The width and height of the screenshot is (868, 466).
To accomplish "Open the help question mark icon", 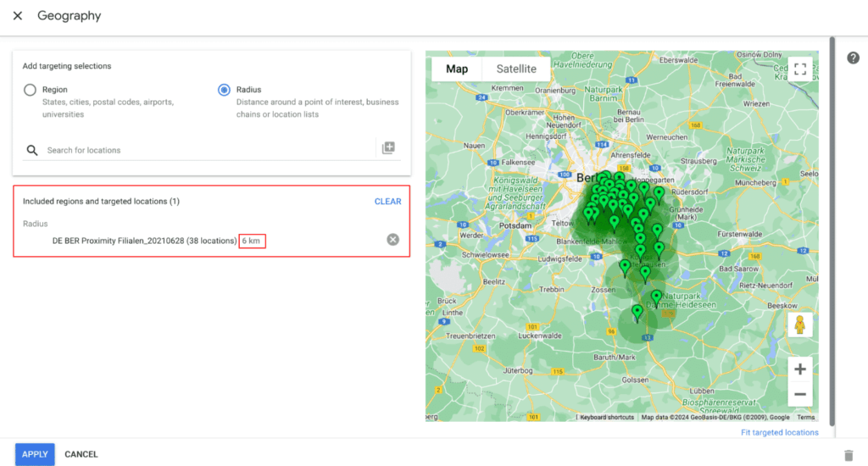I will coord(853,58).
